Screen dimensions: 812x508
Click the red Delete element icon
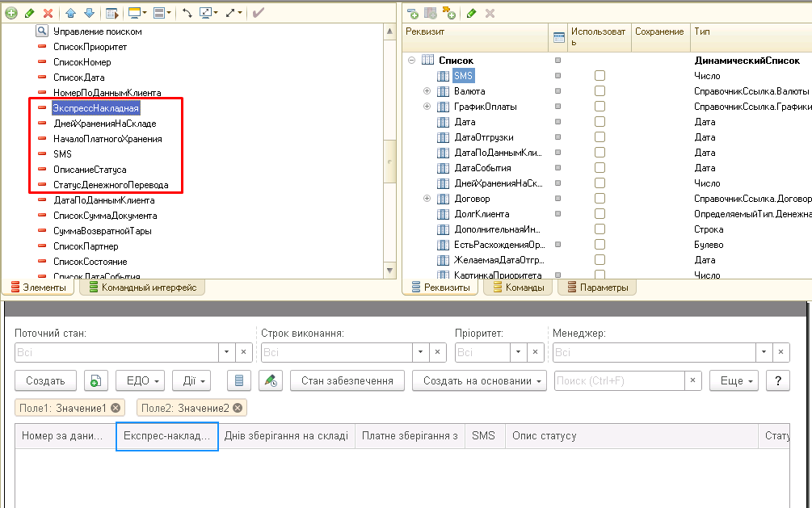48,13
